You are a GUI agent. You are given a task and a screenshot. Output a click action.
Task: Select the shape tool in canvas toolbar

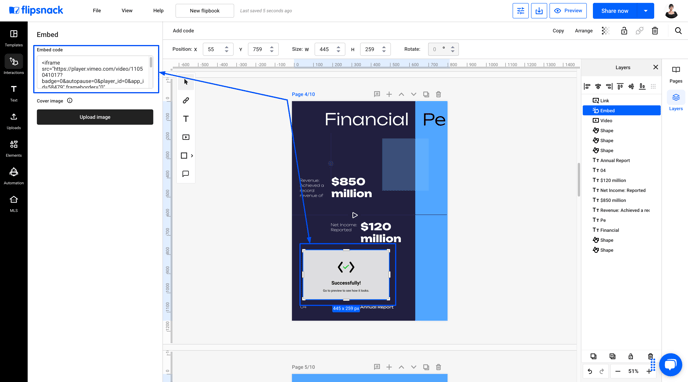(x=184, y=156)
